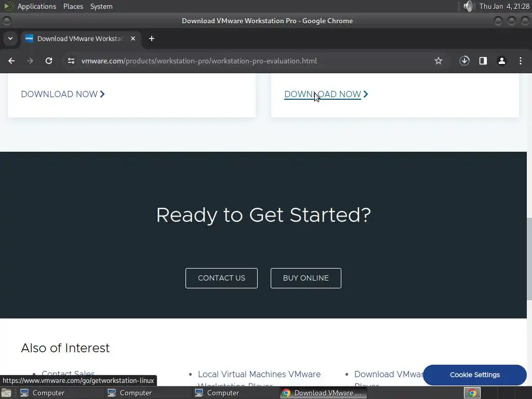Click show desktop icon in taskbar
Viewport: 532px width, 399px height.
[6, 393]
